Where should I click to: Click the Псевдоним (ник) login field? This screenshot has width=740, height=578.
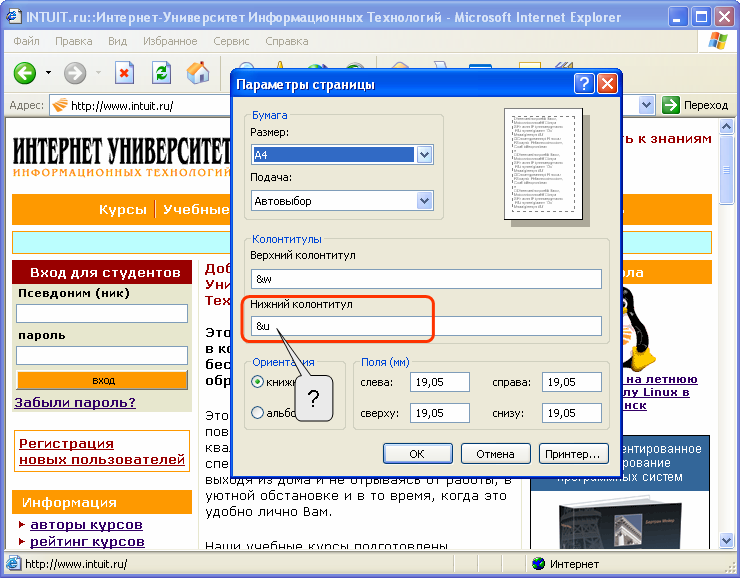(x=102, y=313)
